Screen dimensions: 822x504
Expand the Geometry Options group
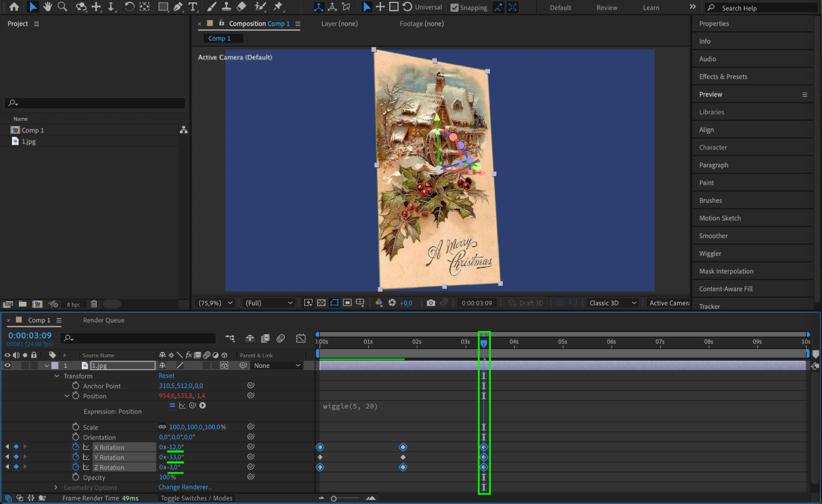click(x=56, y=487)
